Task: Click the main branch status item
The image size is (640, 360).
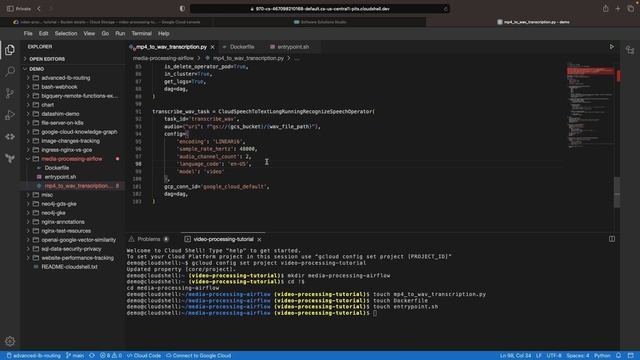Action: click(x=75, y=356)
